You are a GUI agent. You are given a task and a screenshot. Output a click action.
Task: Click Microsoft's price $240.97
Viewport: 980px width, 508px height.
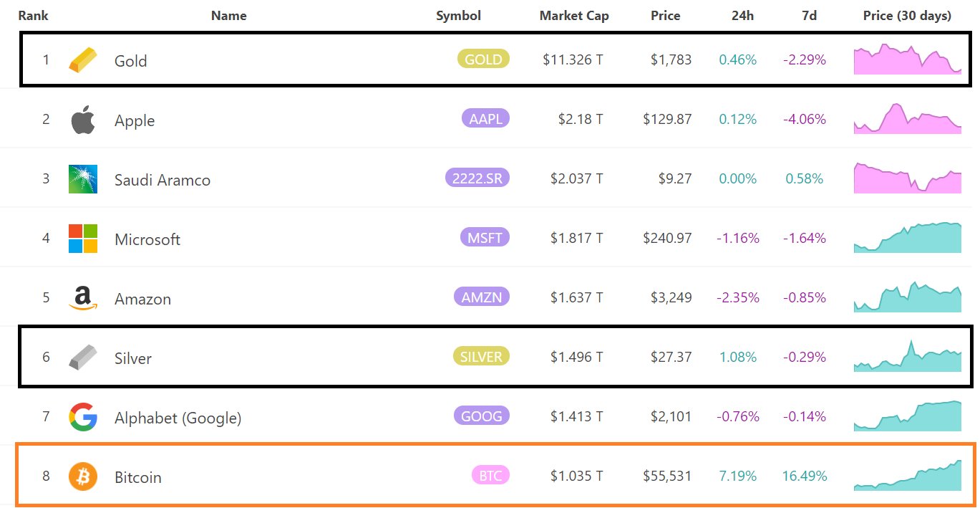[x=667, y=238]
